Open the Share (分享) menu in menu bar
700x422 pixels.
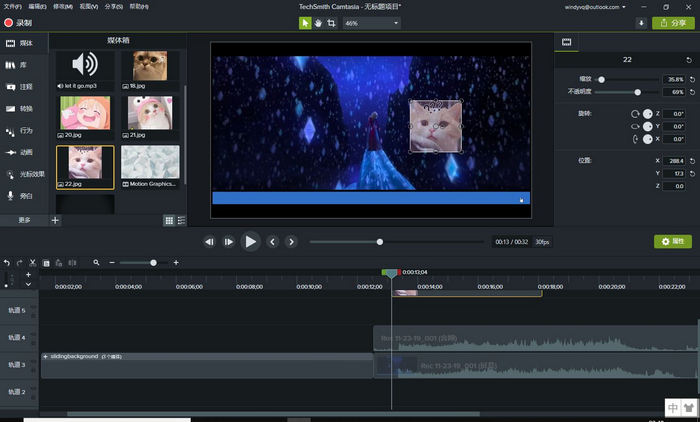coord(114,7)
